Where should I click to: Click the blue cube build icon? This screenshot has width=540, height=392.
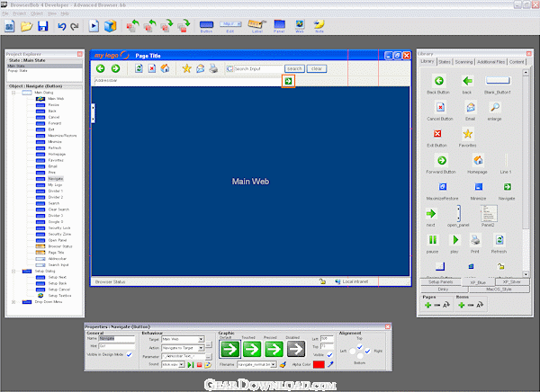(110, 26)
